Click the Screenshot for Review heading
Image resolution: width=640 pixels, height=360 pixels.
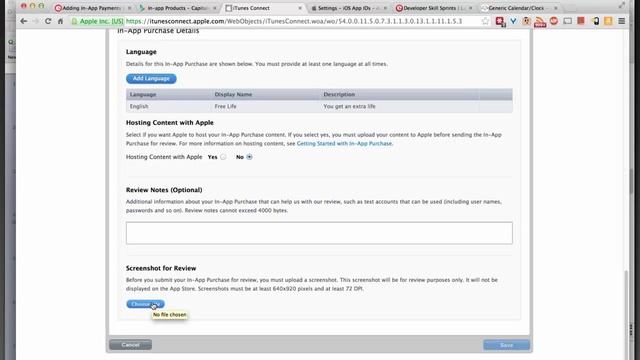click(161, 268)
